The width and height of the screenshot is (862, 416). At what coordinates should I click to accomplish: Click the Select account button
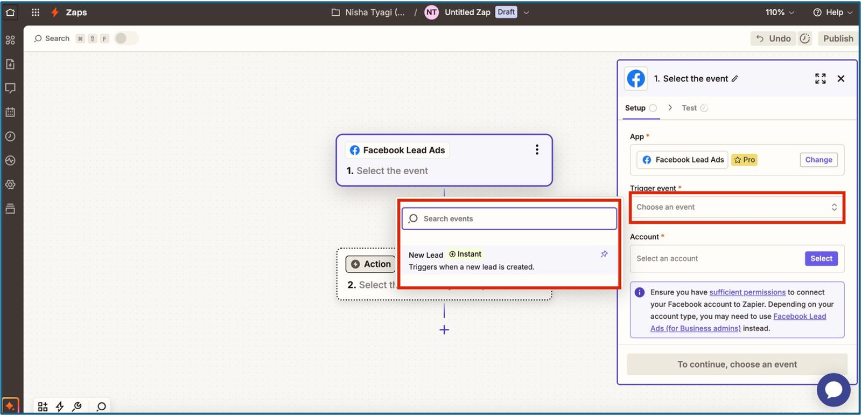(x=821, y=258)
